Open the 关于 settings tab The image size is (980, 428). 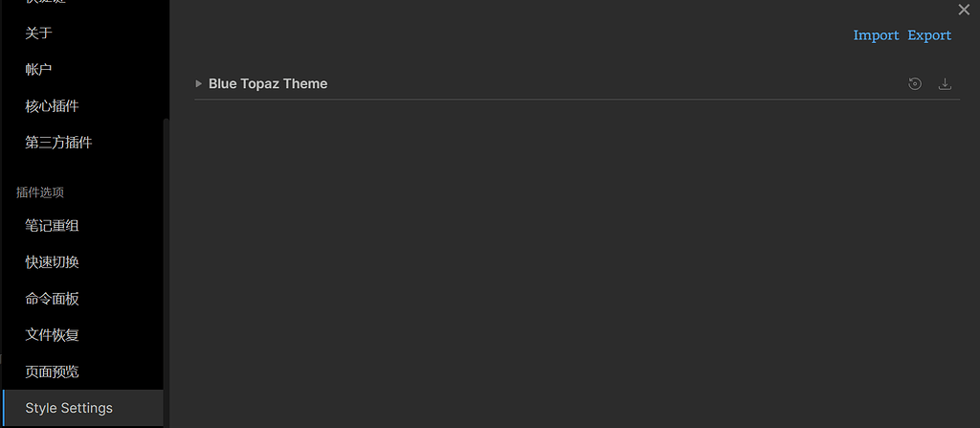point(39,34)
